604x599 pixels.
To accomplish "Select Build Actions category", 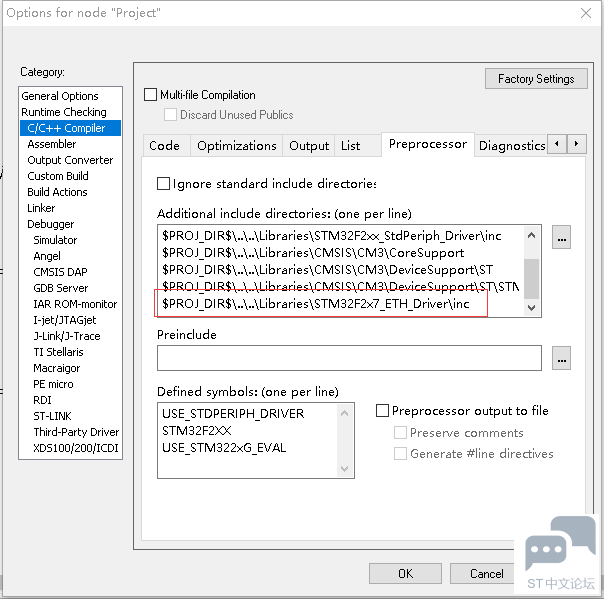I will (57, 192).
